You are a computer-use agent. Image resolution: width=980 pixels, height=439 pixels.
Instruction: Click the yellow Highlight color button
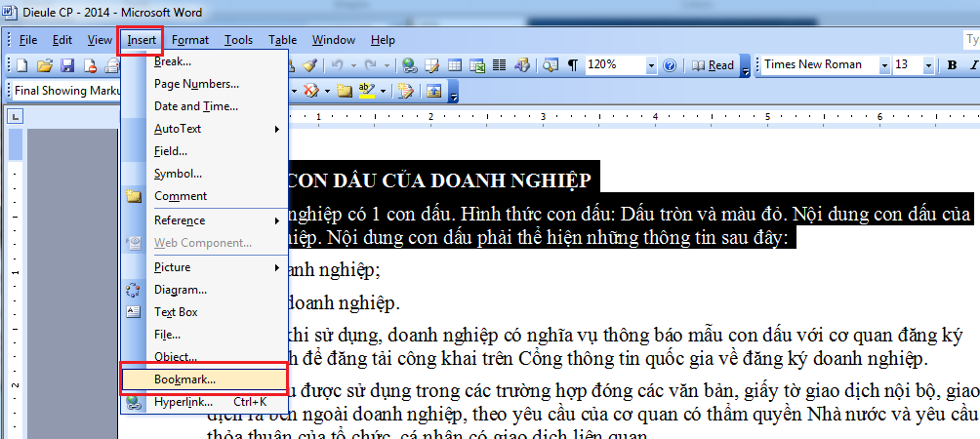click(x=366, y=91)
